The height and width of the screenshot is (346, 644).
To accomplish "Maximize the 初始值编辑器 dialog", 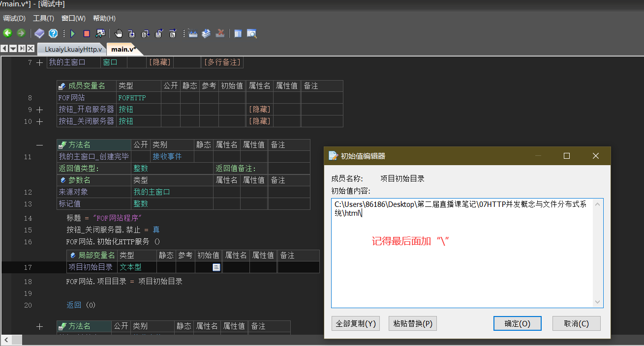I will coord(567,156).
